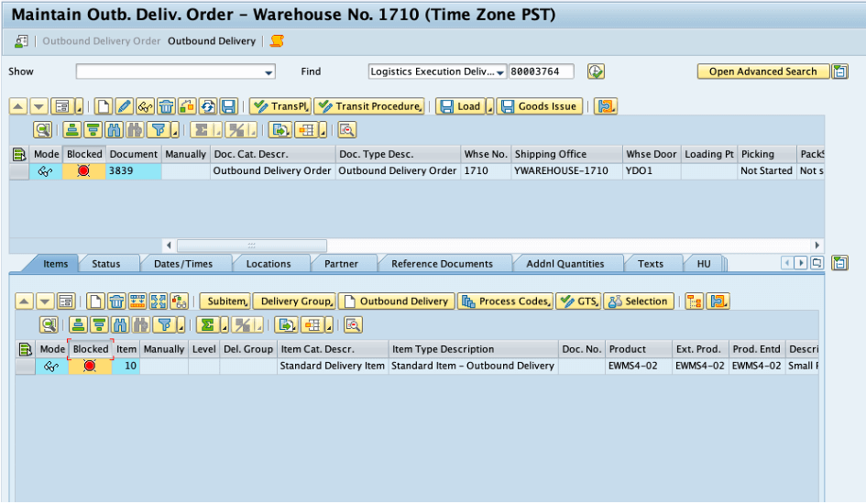The width and height of the screenshot is (866, 504).
Task: Click the glasses Display mode icon in header toolbar
Action: click(x=146, y=106)
